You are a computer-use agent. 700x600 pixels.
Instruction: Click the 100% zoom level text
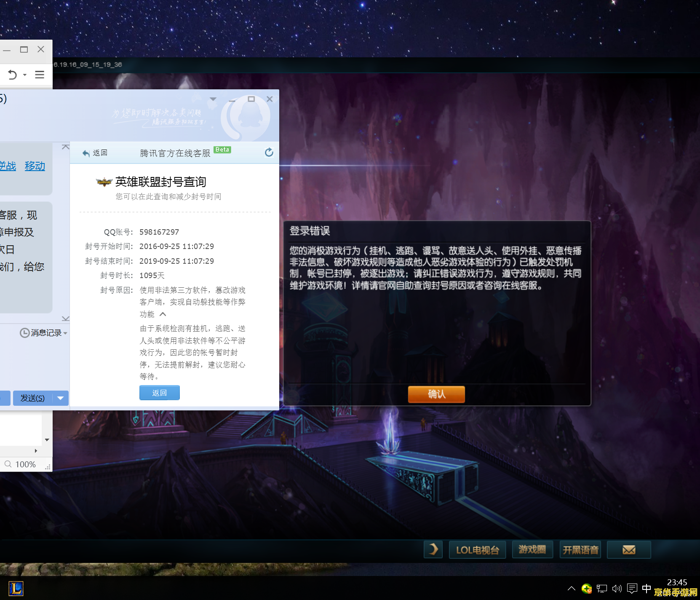click(26, 464)
